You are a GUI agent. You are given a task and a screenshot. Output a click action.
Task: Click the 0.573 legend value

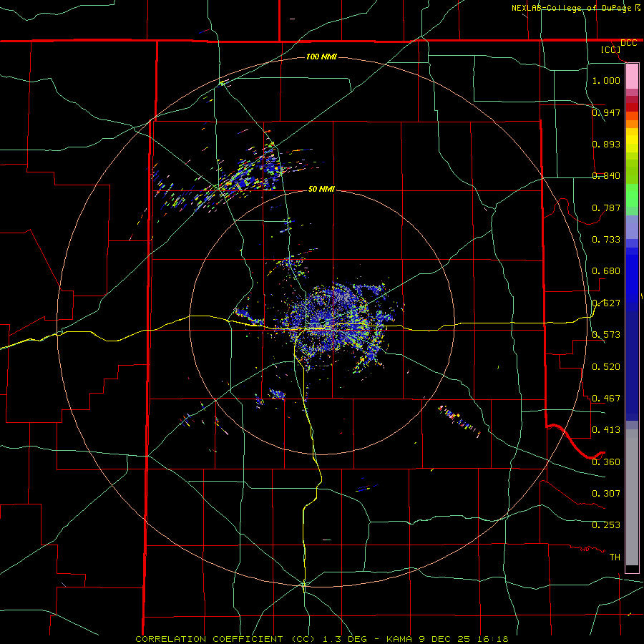tap(606, 334)
